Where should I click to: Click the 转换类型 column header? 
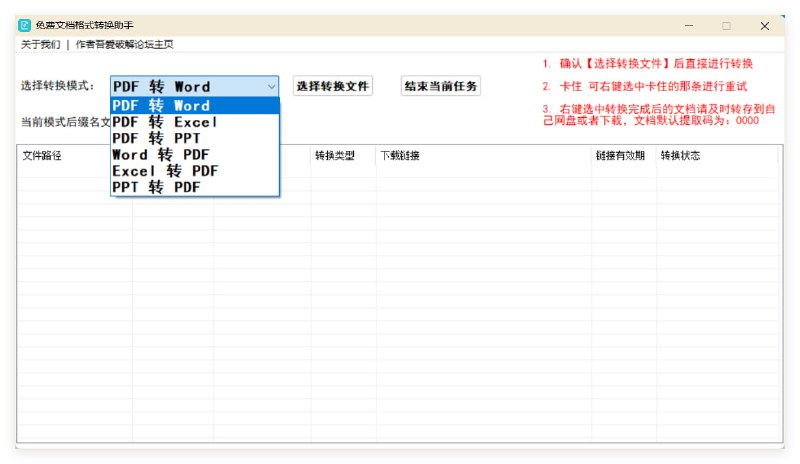click(x=343, y=156)
